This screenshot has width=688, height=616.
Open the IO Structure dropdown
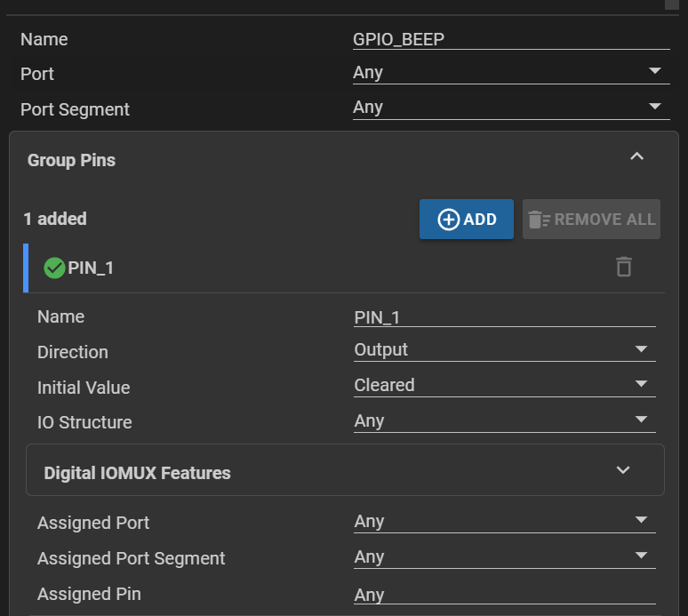click(x=504, y=421)
